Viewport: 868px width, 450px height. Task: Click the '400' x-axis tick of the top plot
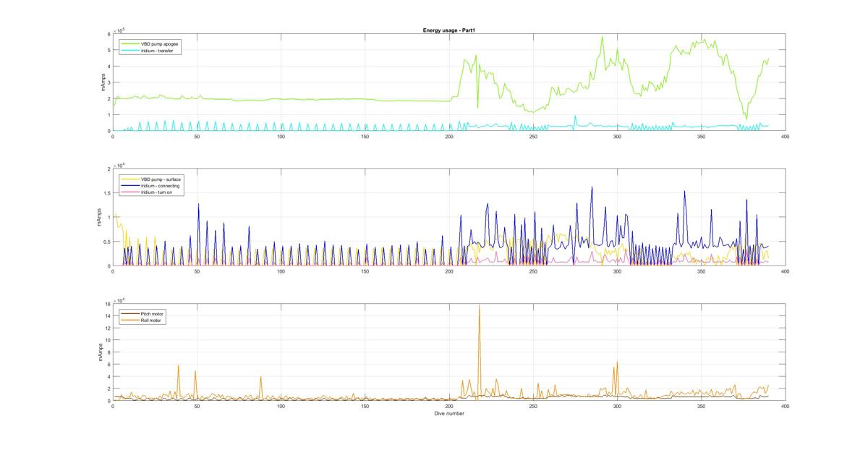(785, 136)
